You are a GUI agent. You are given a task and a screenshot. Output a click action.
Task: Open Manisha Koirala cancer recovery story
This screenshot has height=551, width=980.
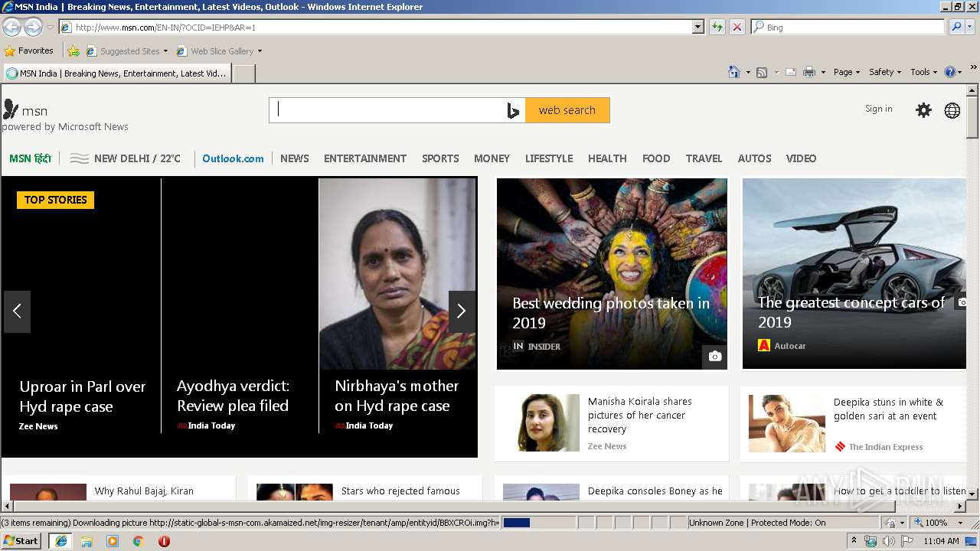click(640, 415)
